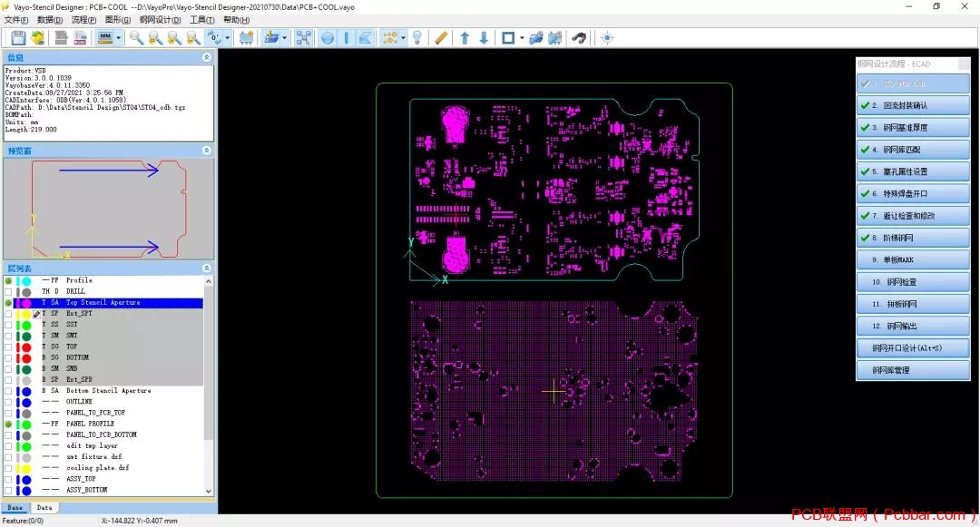Click the red color swatch of TOP layer
980x527 pixels.
point(26,347)
